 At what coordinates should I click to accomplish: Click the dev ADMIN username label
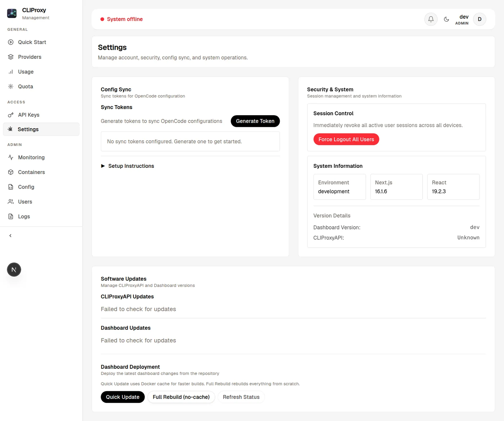coord(462,19)
